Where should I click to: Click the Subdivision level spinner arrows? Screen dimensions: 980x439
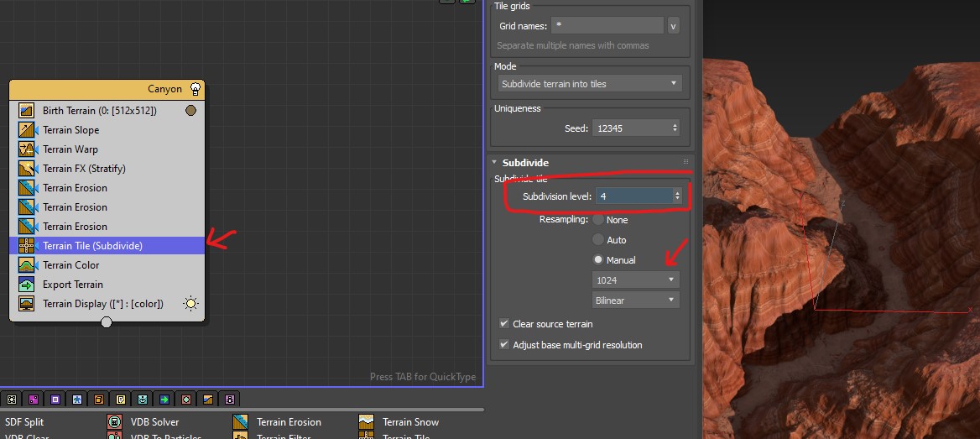click(677, 196)
